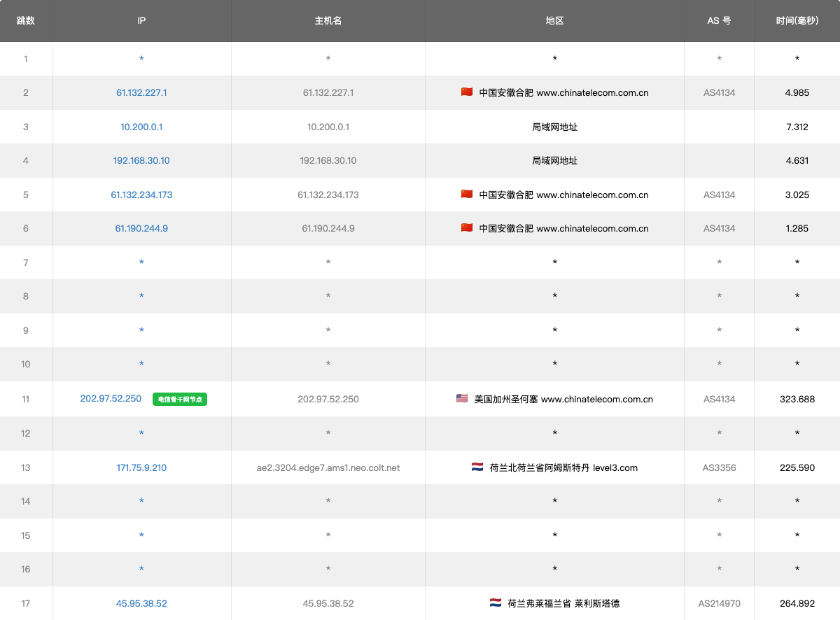
Task: Open IP link 61.132.227.1
Action: click(x=141, y=92)
